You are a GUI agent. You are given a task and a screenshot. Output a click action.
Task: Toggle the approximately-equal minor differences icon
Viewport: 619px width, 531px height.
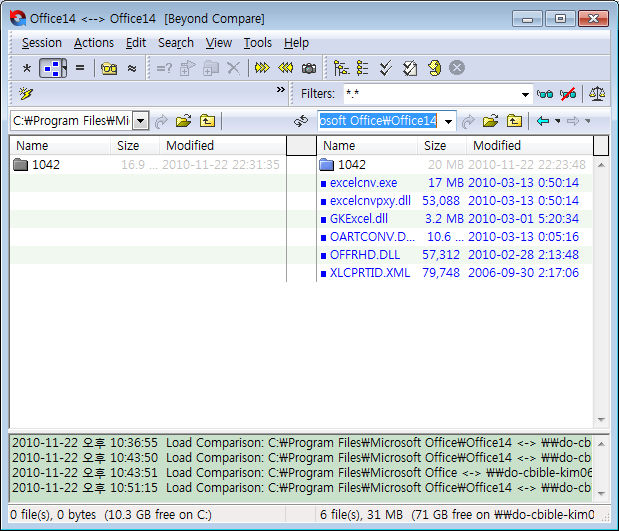(x=132, y=68)
